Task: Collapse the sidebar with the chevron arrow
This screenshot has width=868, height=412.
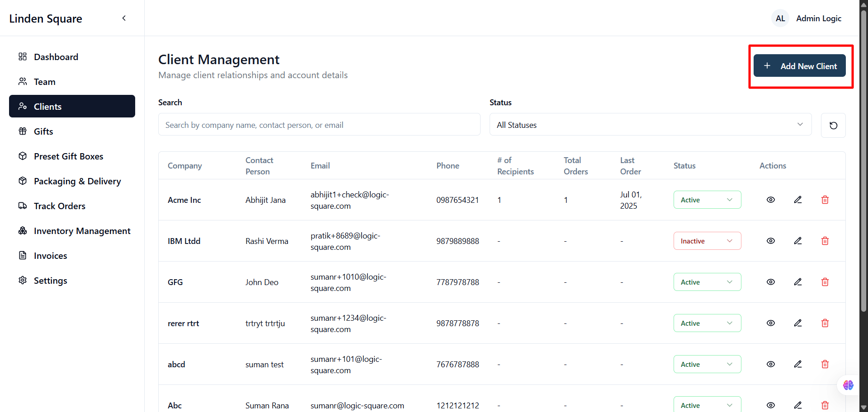Action: pyautogui.click(x=124, y=18)
